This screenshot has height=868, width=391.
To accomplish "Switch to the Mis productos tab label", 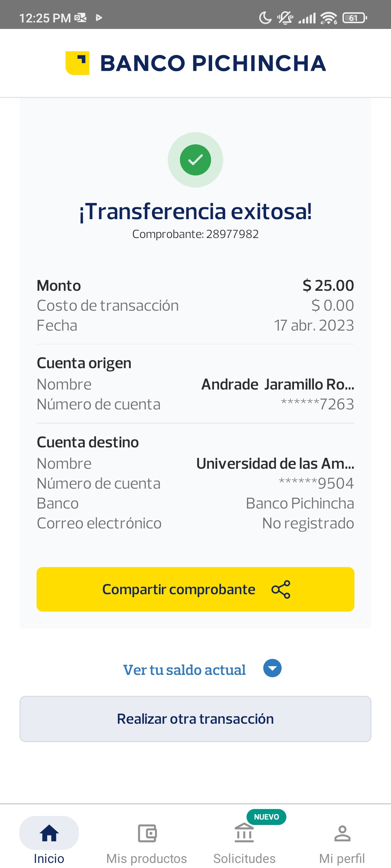I will pyautogui.click(x=147, y=859).
